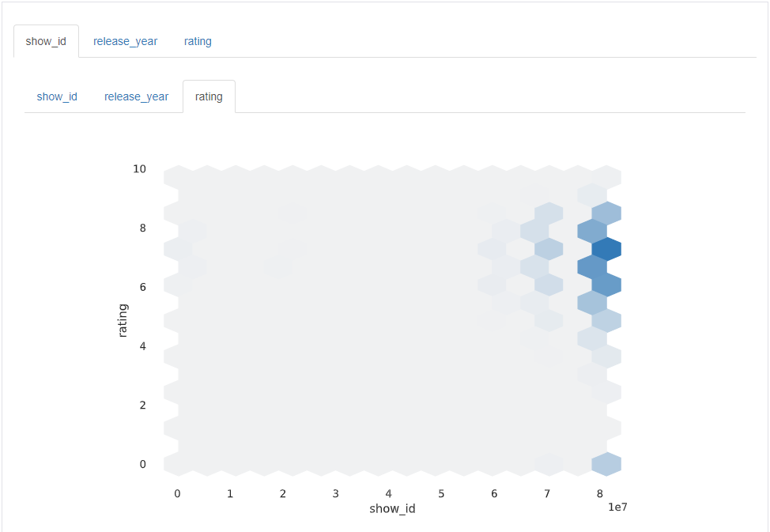Click the y-axis tick label 10
This screenshot has height=532, width=770.
click(x=139, y=168)
